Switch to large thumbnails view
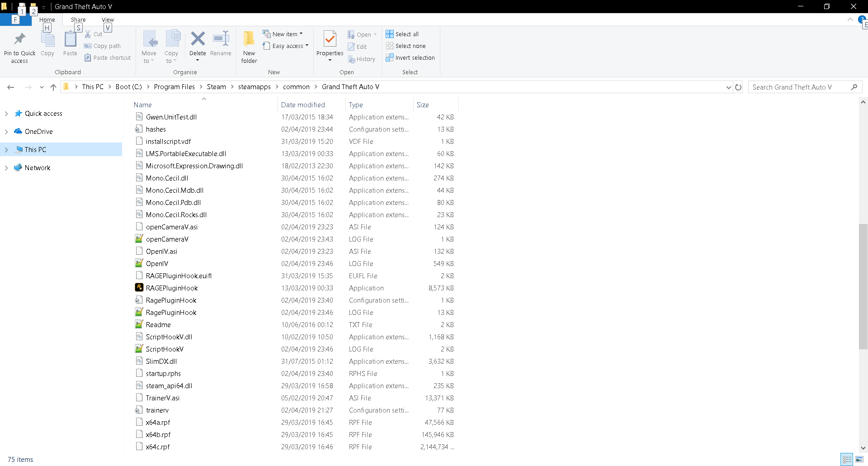Viewport: 868px width, 466px height. (859, 459)
